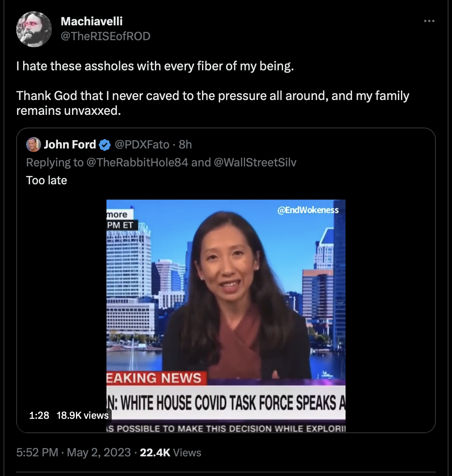
Task: Follow the @TheRabbitHole84 mention
Action: point(137,162)
